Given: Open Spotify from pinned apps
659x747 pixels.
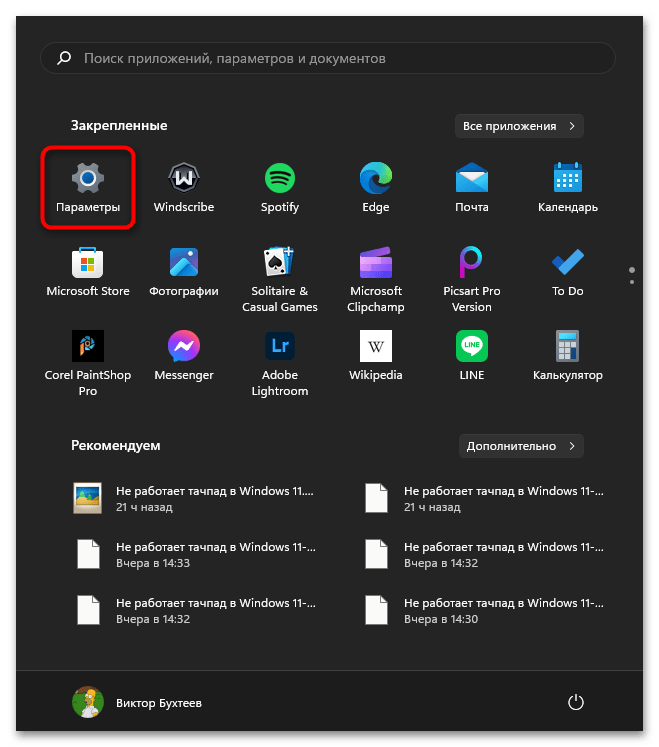Looking at the screenshot, I should point(280,187).
